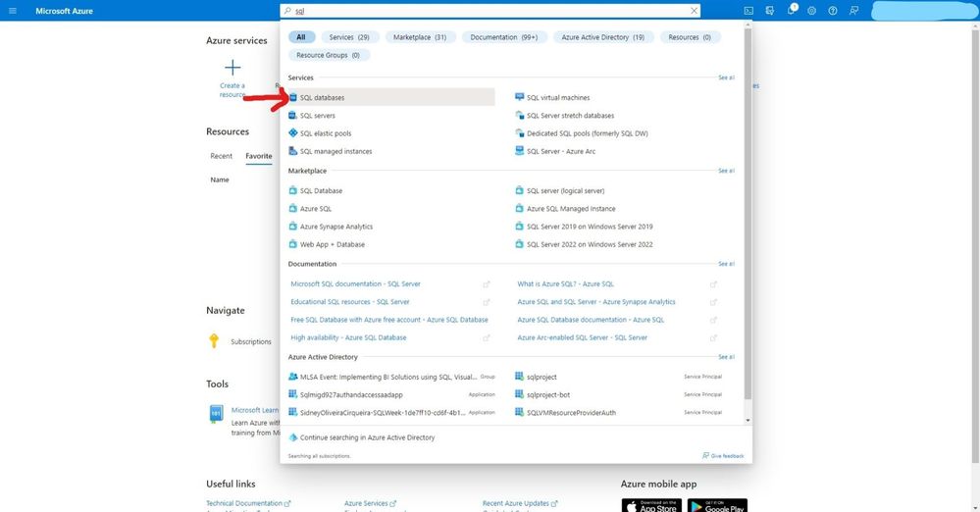980x512 pixels.
Task: Select MLSA Event group result
Action: [391, 377]
